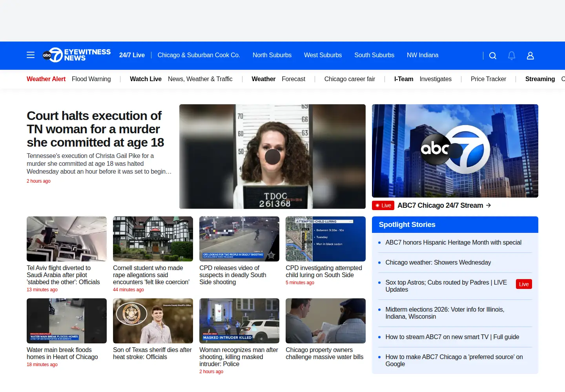Open ABC7 Chicago 24/7 Stream title link
This screenshot has height=392, width=565.
[x=440, y=205]
